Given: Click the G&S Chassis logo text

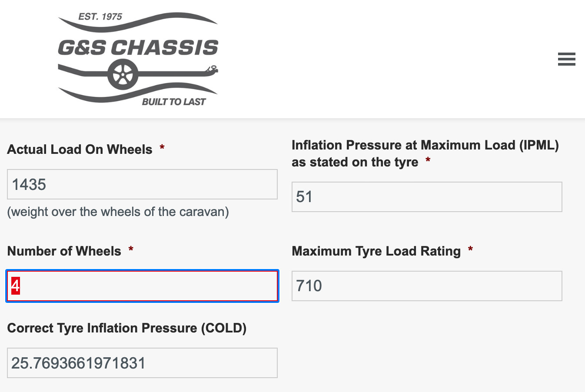Looking at the screenshot, I should click(138, 47).
